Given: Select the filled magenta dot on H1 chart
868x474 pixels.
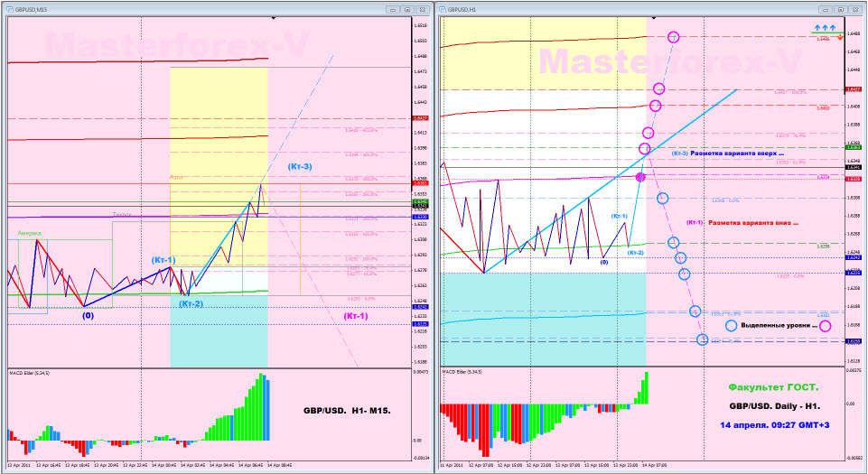Looking at the screenshot, I should point(640,177).
